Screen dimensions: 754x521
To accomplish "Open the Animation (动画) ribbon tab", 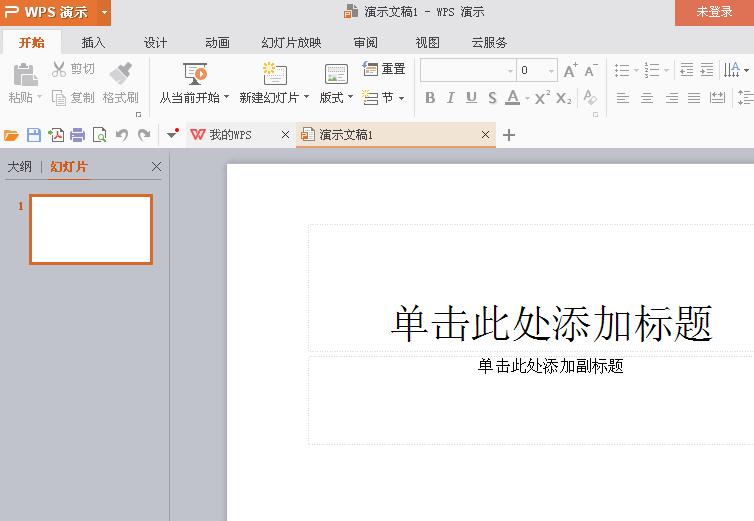I will (217, 43).
